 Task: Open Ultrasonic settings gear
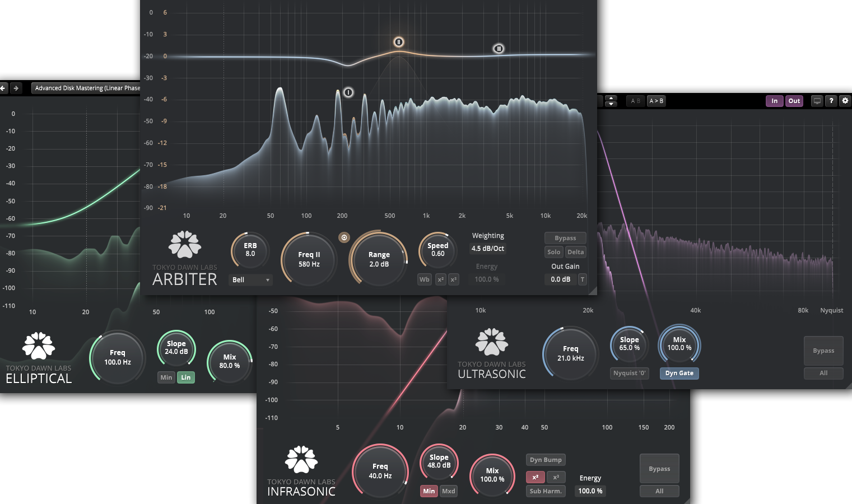[x=845, y=101]
